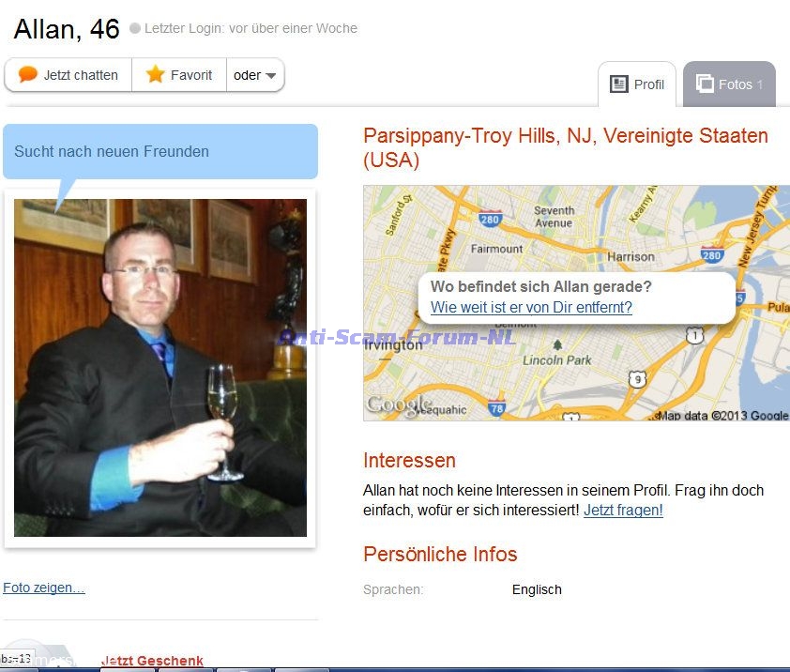Click the Route 9 shield on map
The height and width of the screenshot is (672, 790).
637,379
